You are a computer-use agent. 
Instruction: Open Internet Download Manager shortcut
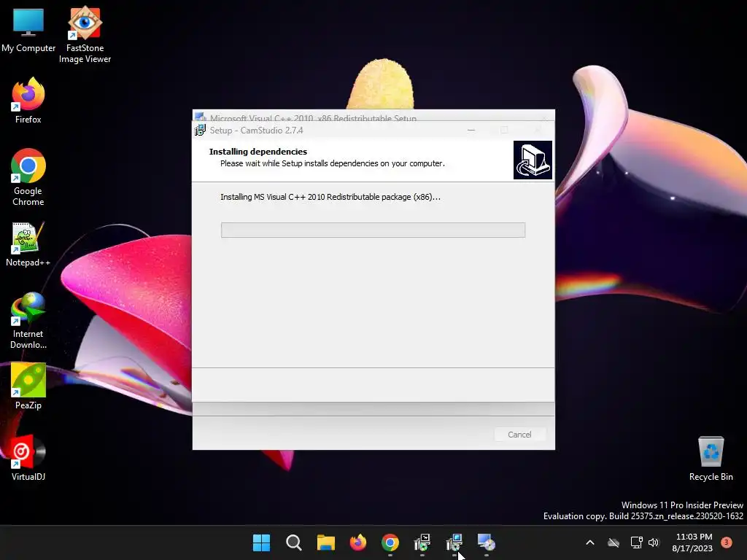[28, 320]
